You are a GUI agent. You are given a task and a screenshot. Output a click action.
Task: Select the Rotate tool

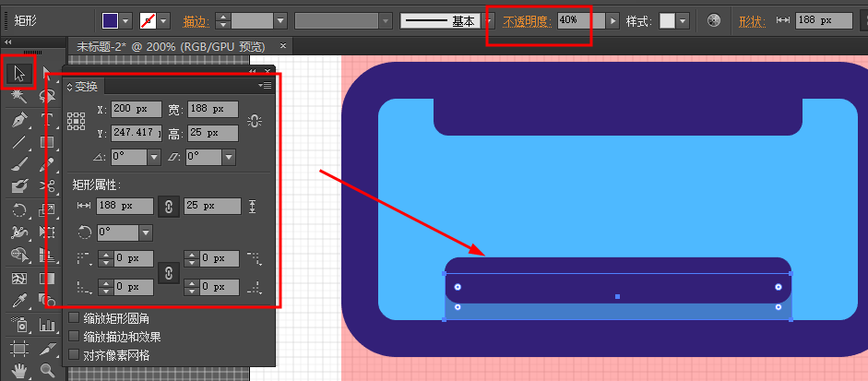point(18,210)
